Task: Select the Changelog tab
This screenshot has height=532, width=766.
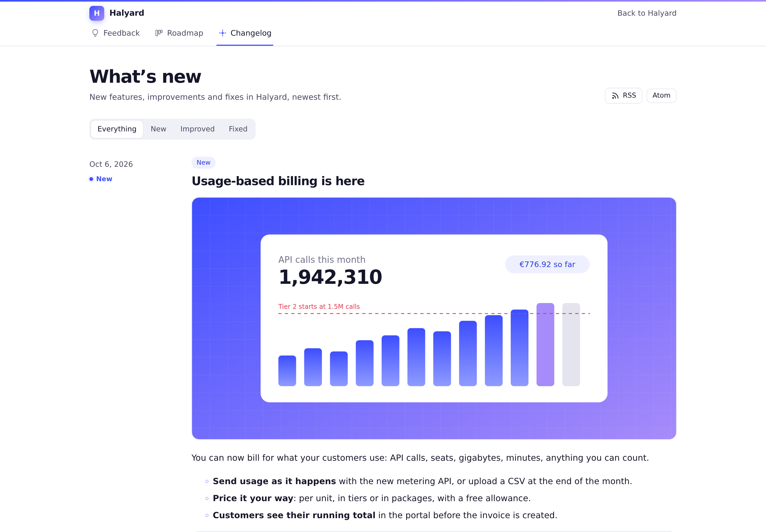Action: [245, 33]
